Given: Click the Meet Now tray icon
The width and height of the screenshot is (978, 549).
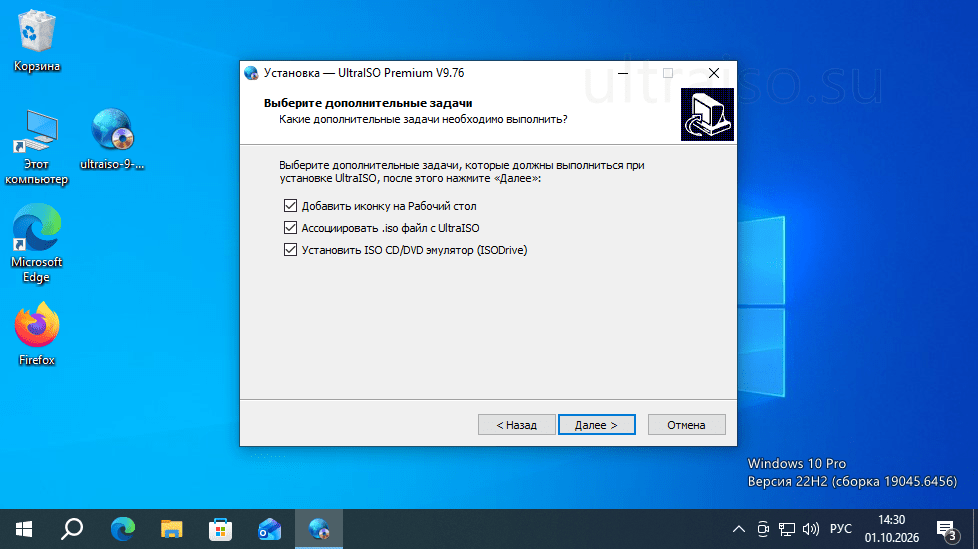Looking at the screenshot, I should point(763,529).
